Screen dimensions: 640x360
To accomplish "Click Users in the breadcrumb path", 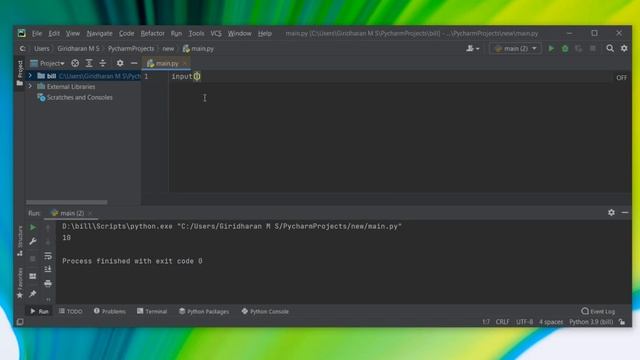I will click(x=42, y=49).
